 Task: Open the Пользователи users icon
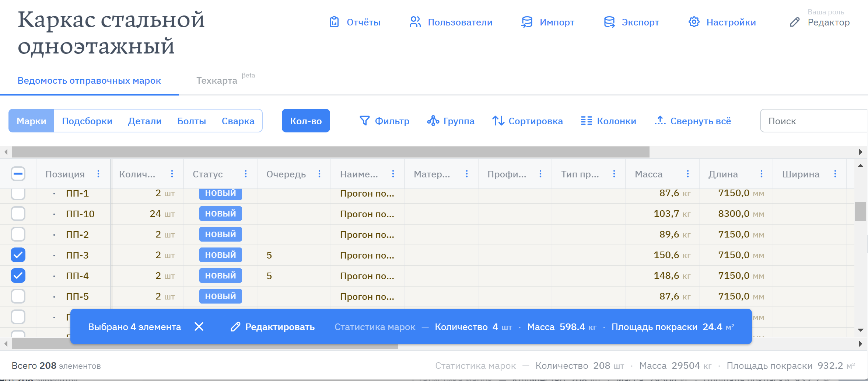point(415,22)
